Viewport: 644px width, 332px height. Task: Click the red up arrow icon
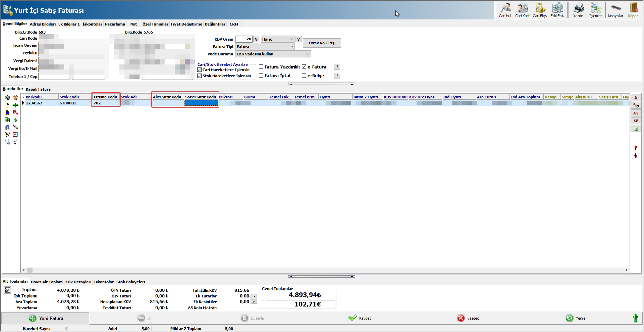pos(636,148)
